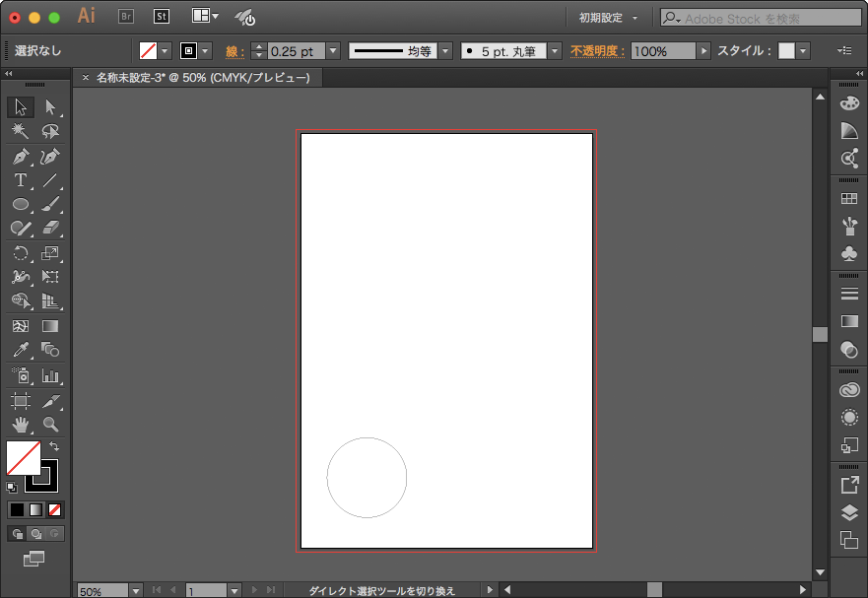Open the variable width profile dropdown
Viewport: 868px width, 598px height.
pyautogui.click(x=445, y=51)
